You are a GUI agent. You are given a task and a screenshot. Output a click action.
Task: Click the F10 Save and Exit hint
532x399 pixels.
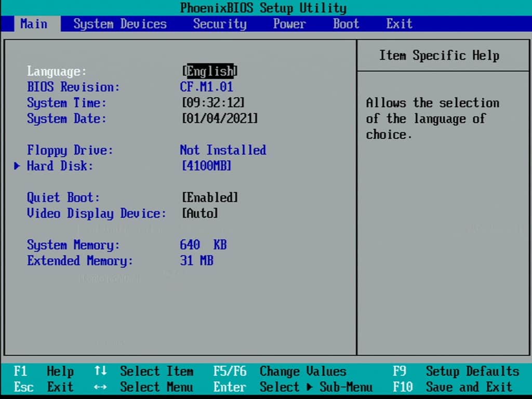point(453,387)
